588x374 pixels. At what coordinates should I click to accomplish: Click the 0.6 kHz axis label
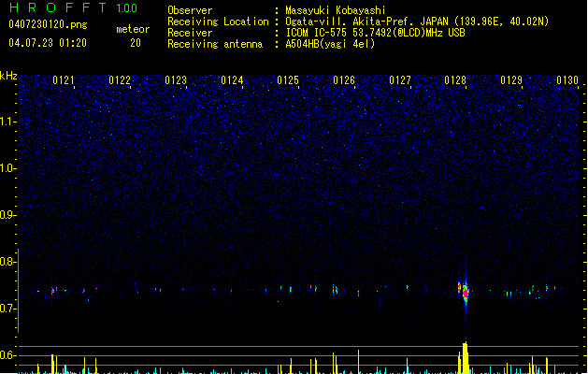[x=7, y=355]
